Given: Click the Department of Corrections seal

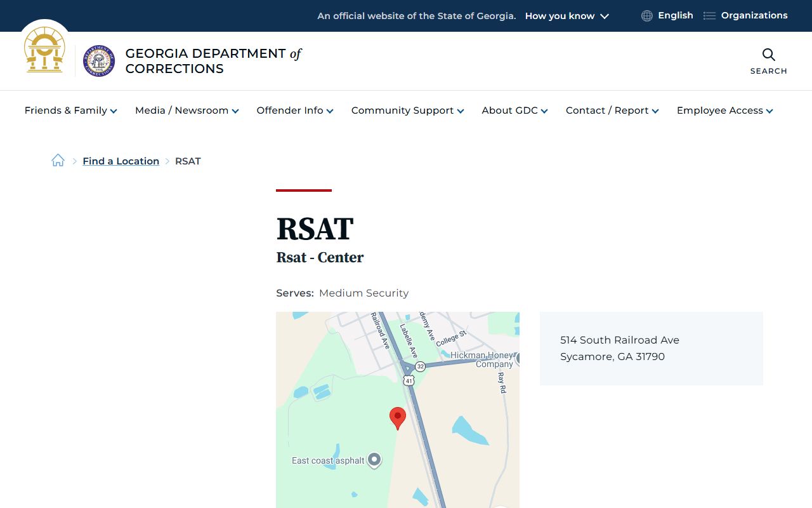Looking at the screenshot, I should 99,61.
